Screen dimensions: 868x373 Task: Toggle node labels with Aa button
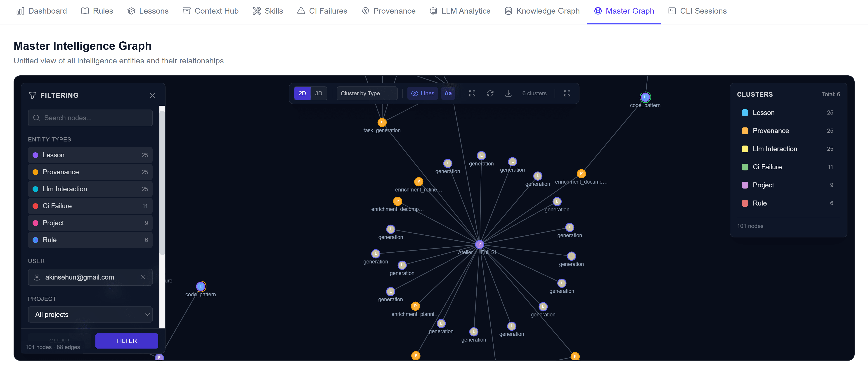pos(448,93)
